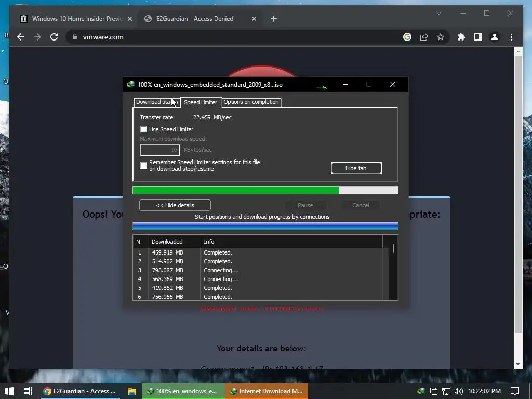Select the Speed Limiter tab
532x399 pixels.
(201, 102)
